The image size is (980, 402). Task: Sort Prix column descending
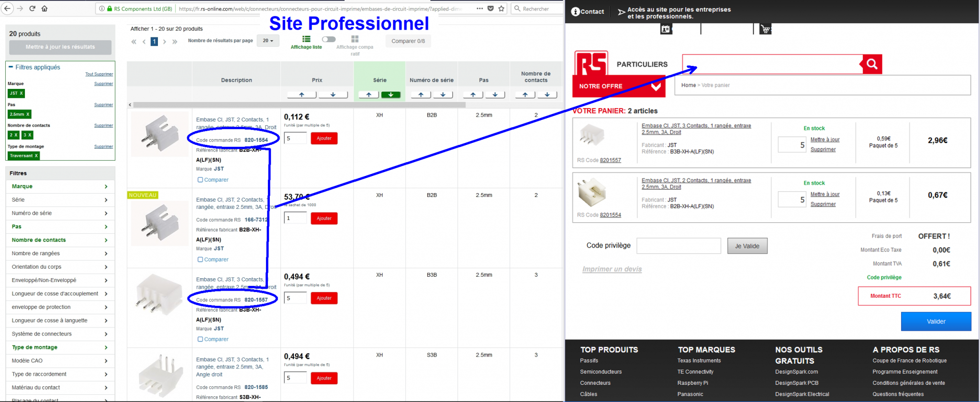click(x=333, y=95)
